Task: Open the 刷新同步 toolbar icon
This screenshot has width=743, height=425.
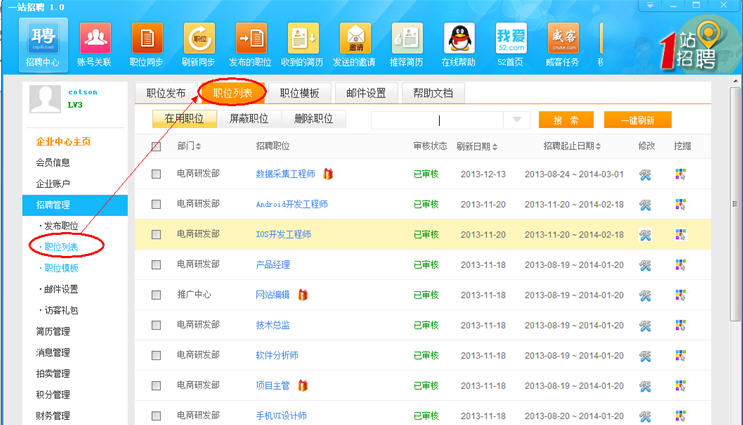Action: (x=199, y=45)
